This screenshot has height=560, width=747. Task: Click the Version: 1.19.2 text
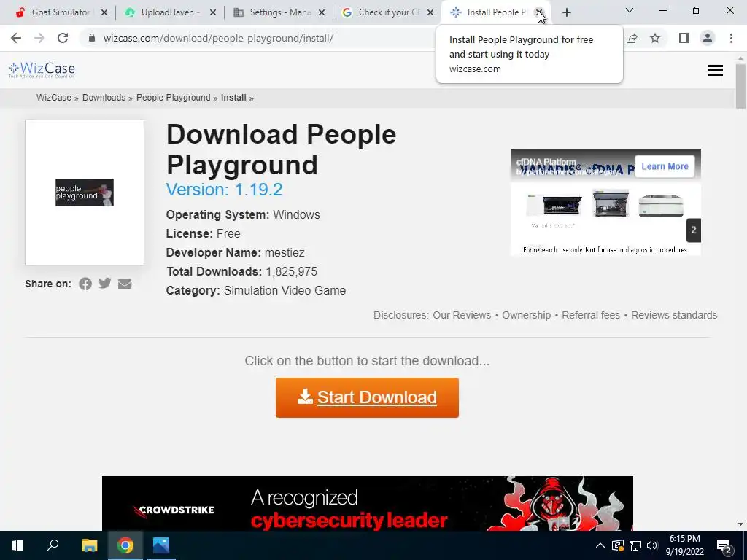[224, 190]
